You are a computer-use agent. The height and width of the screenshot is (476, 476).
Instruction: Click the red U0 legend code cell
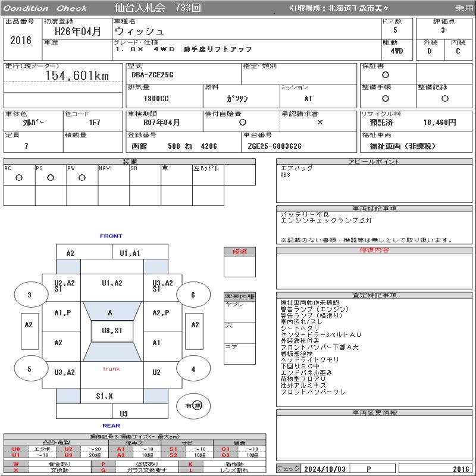pyautogui.click(x=16, y=449)
